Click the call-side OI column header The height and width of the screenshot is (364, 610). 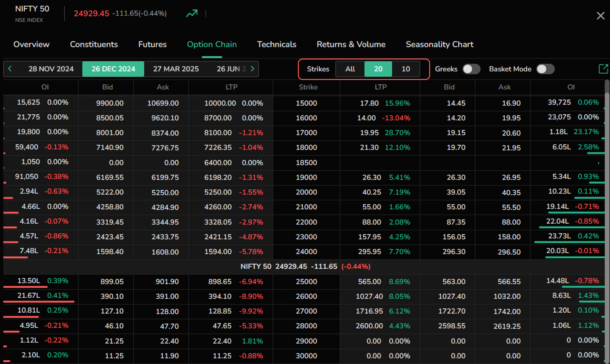[x=45, y=87]
